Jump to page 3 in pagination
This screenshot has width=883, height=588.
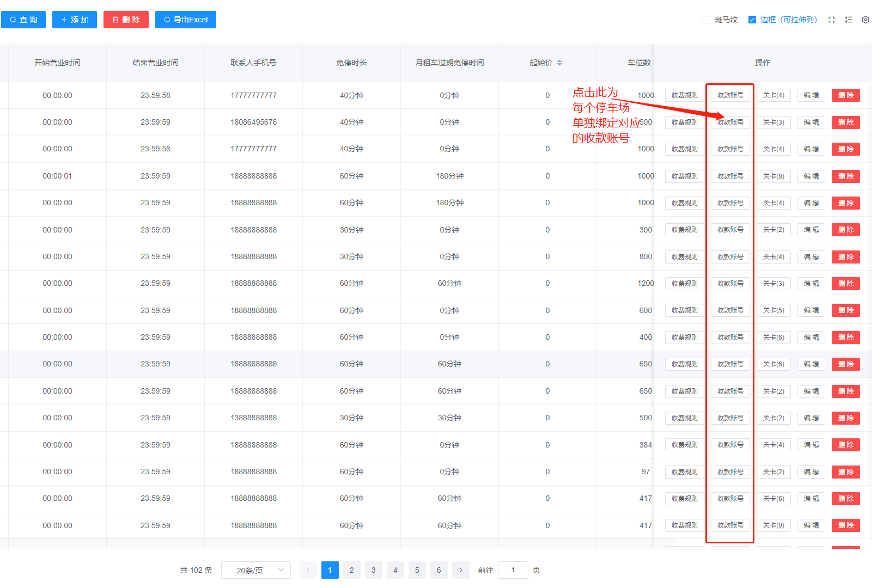[373, 570]
